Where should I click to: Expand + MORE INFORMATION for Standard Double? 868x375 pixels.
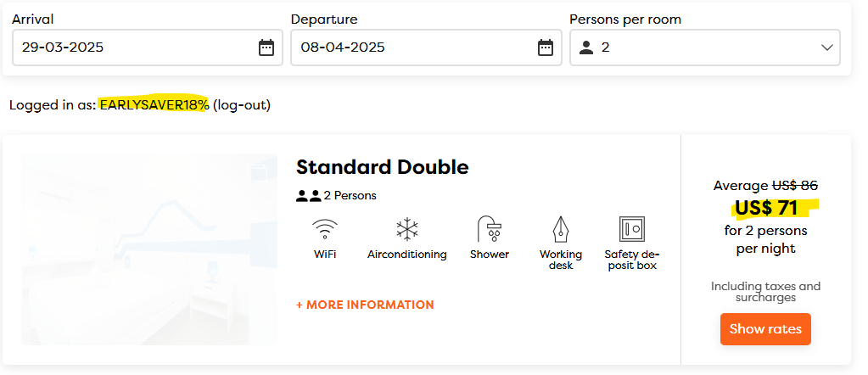tap(365, 305)
